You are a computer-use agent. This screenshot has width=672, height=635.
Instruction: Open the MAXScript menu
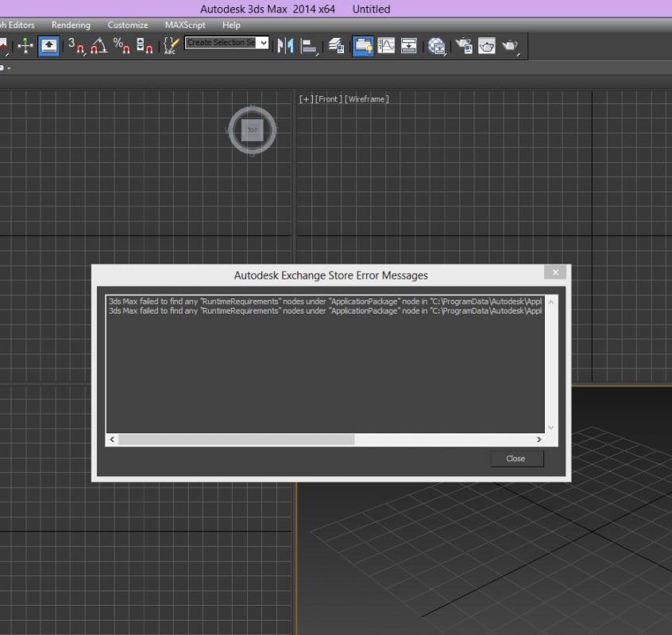point(185,25)
